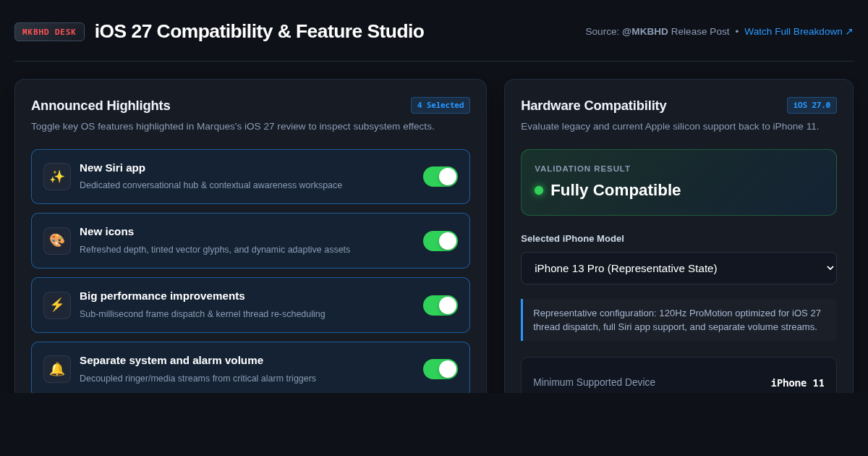Disable the New icons toggle

[441, 241]
